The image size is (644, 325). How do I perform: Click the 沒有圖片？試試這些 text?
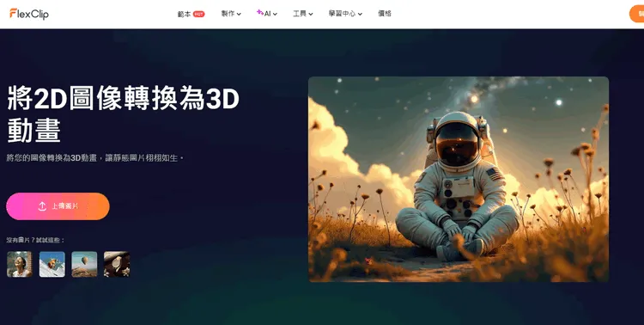coord(35,240)
